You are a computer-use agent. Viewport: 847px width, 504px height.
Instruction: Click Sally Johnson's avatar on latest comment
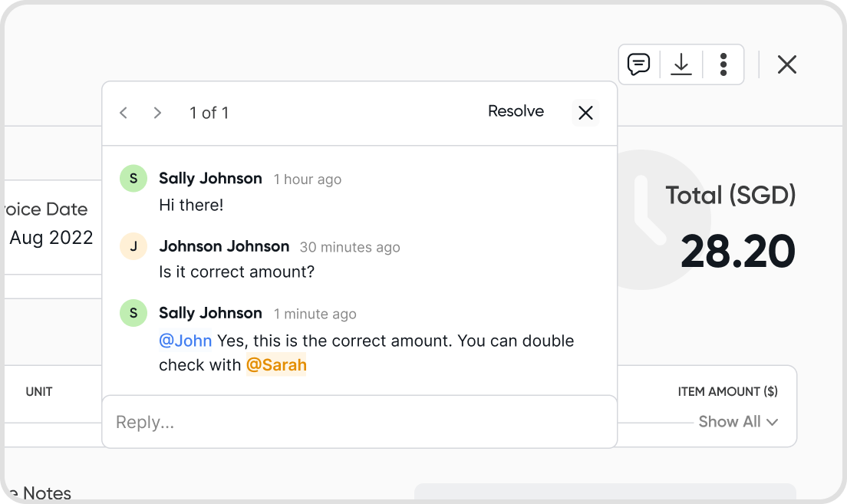[x=133, y=313]
